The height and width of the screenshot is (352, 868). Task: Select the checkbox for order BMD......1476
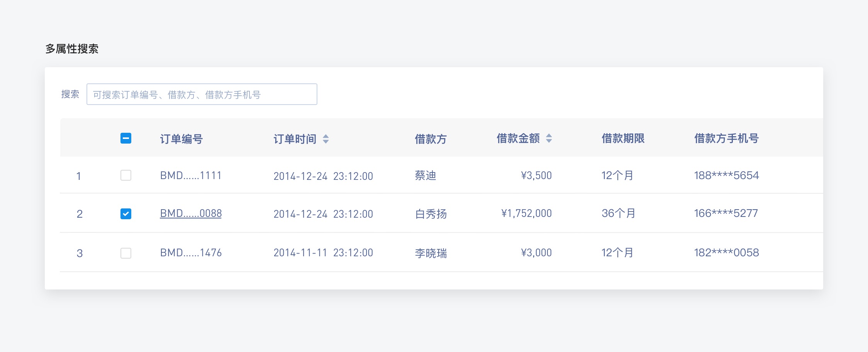[x=126, y=253]
